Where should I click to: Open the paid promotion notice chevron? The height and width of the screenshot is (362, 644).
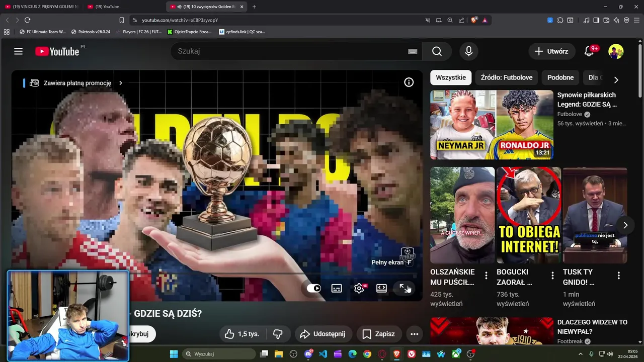click(120, 83)
